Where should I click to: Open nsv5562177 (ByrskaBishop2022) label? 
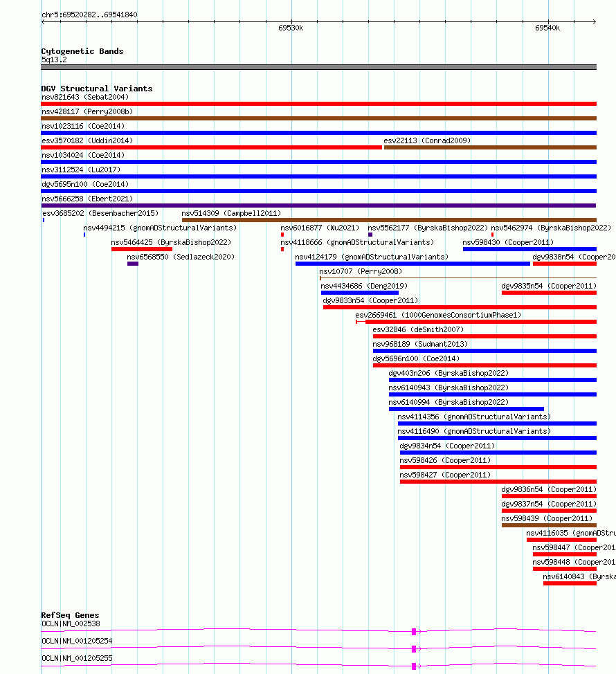pyautogui.click(x=428, y=228)
